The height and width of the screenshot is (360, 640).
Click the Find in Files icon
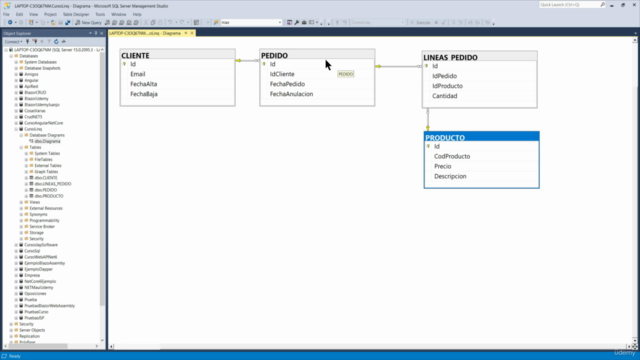[x=216, y=22]
